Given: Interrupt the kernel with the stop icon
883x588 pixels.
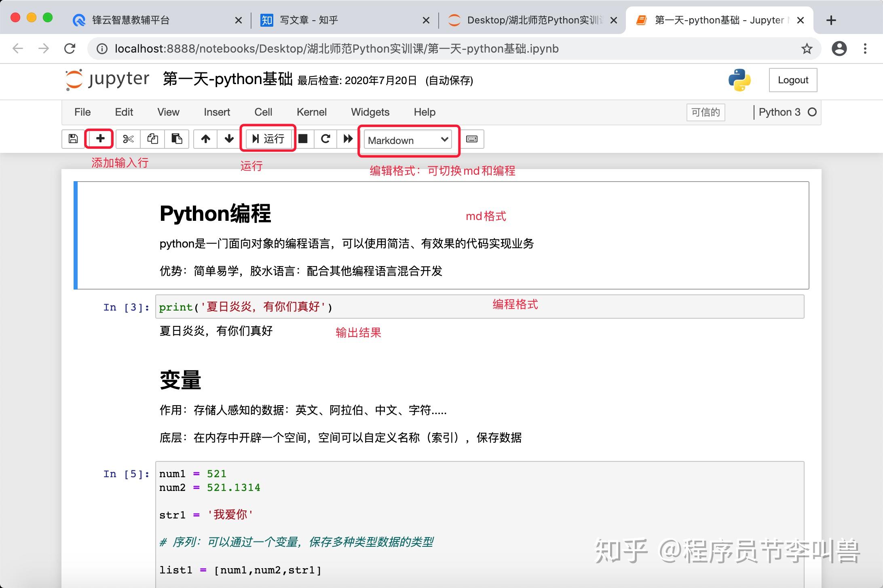Looking at the screenshot, I should click(304, 139).
